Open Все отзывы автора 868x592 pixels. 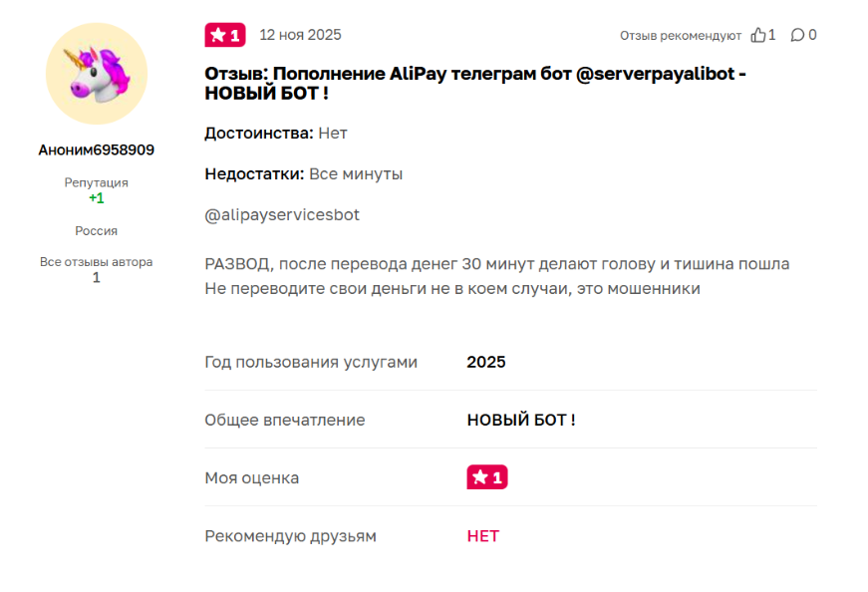[x=96, y=260]
